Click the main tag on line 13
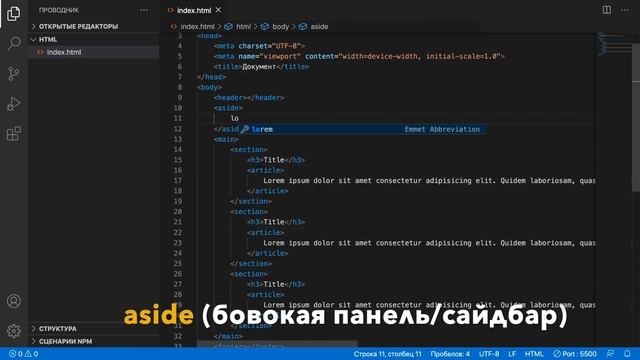The height and width of the screenshot is (360, 640). pos(226,139)
